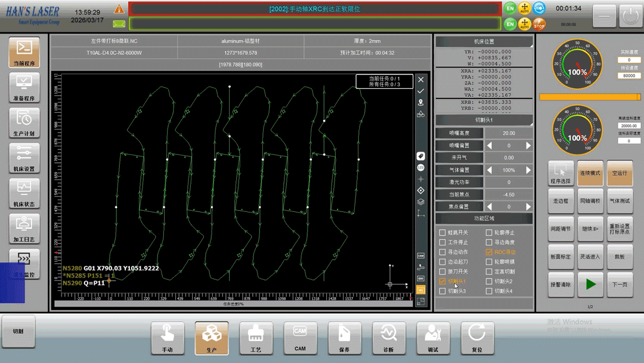Open 生产计划 production plan in sidebar

point(24,122)
